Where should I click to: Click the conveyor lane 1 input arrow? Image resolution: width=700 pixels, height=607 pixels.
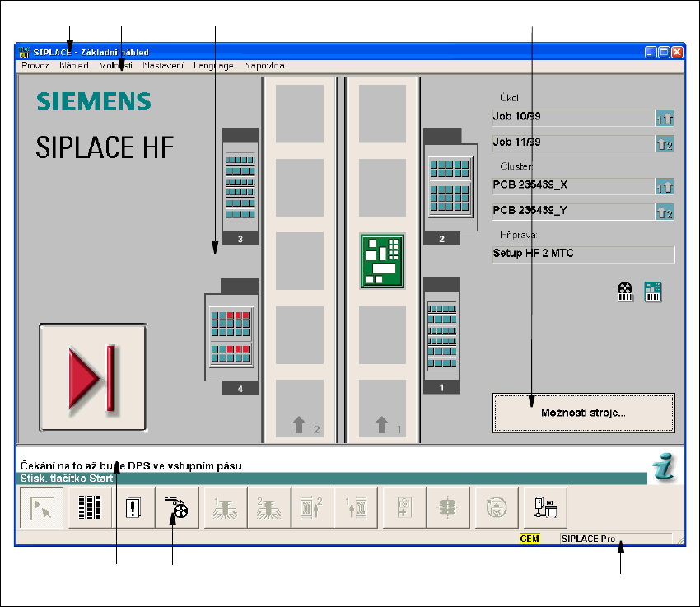381,424
